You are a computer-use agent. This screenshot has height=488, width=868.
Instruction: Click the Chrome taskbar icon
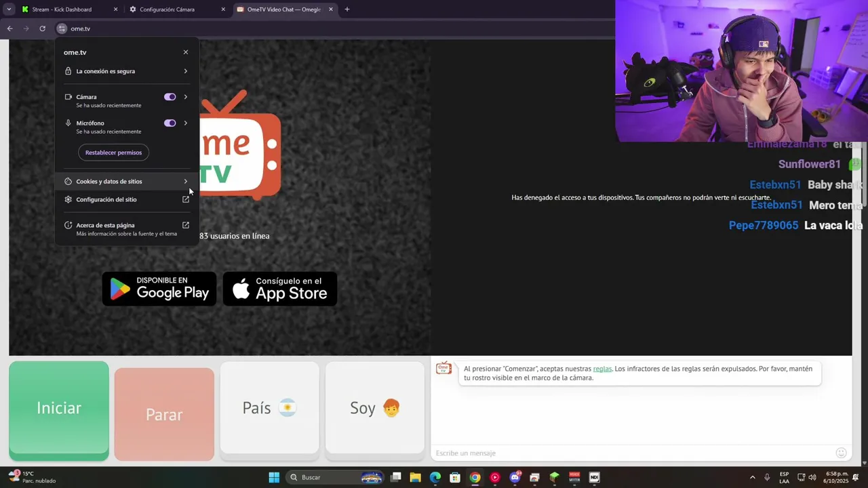click(x=475, y=477)
